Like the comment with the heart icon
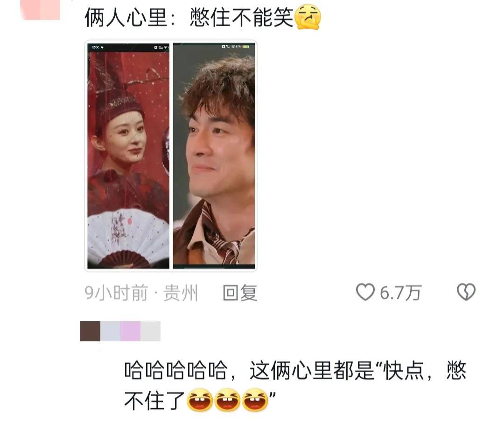Screen dimensions: 504x424 [365, 292]
